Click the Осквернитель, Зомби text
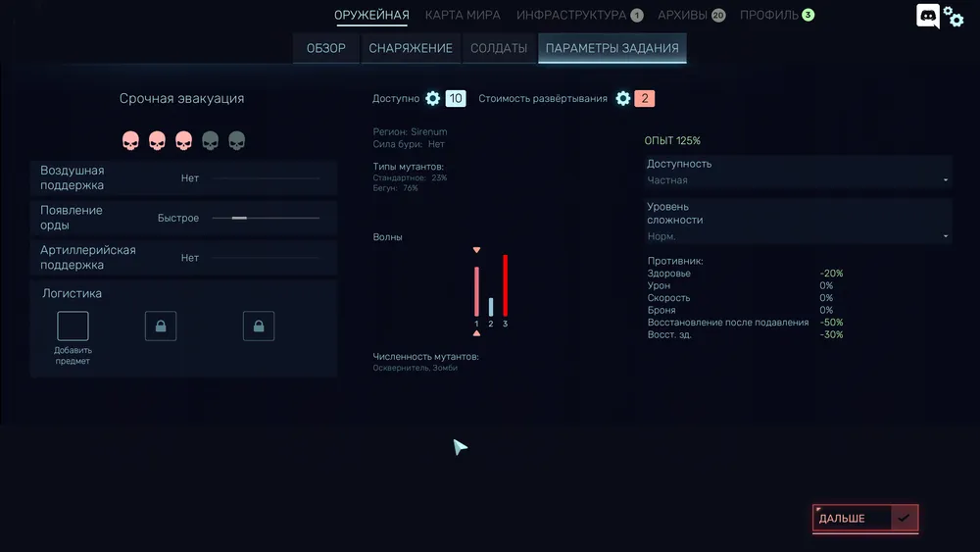This screenshot has width=980, height=552. pos(415,368)
